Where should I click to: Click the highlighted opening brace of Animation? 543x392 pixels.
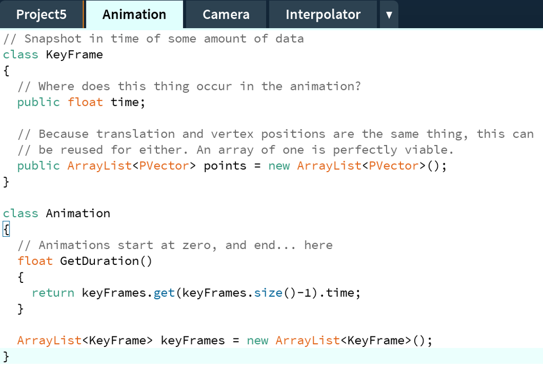5,229
